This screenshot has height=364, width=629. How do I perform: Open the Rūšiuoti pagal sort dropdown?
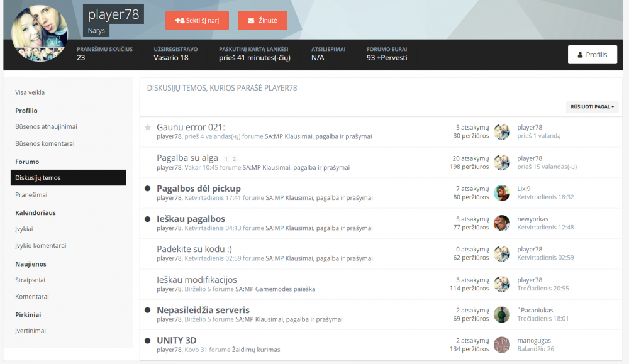tap(592, 107)
